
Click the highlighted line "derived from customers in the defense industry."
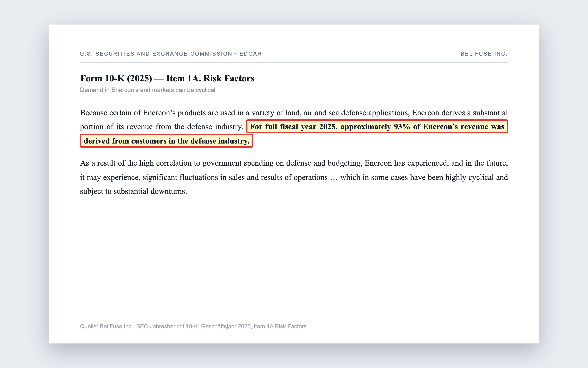pyautogui.click(x=166, y=141)
